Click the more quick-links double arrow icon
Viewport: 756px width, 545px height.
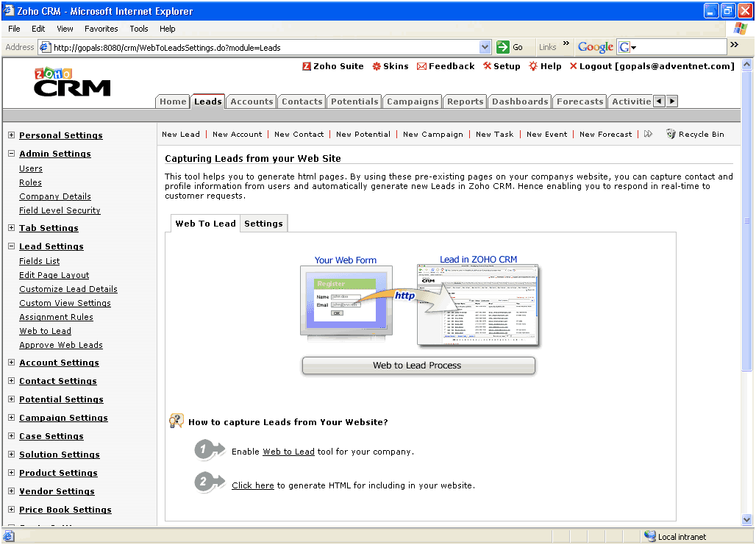tap(648, 134)
